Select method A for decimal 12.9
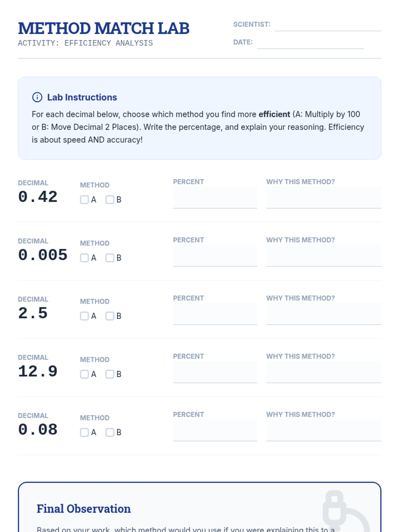The width and height of the screenshot is (399, 532). click(84, 374)
